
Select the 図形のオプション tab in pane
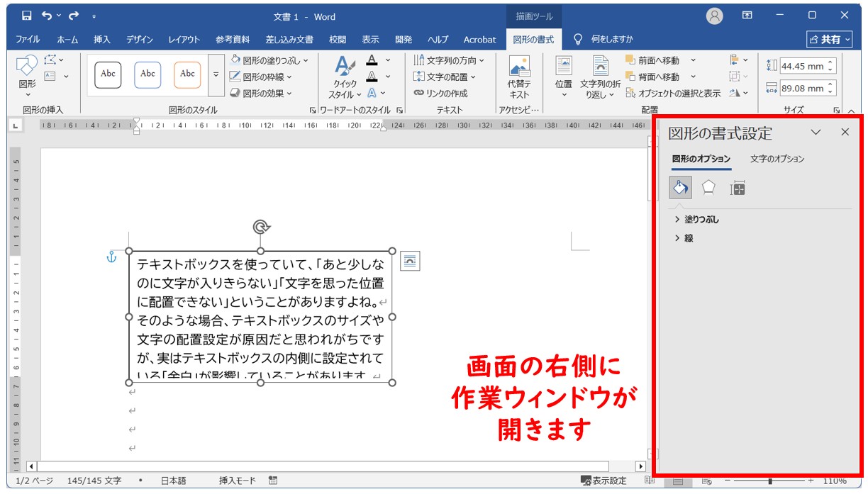coord(701,159)
